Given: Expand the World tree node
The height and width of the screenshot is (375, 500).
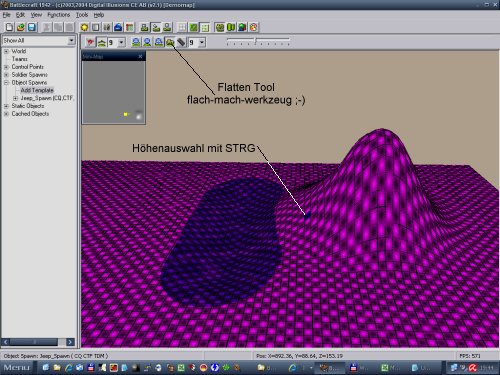Looking at the screenshot, I should (x=6, y=51).
